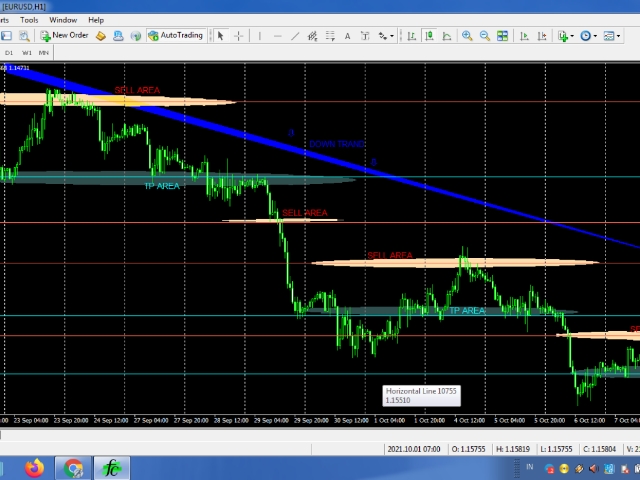Open the Tools menu
Screen dimensions: 640x480
tap(29, 20)
